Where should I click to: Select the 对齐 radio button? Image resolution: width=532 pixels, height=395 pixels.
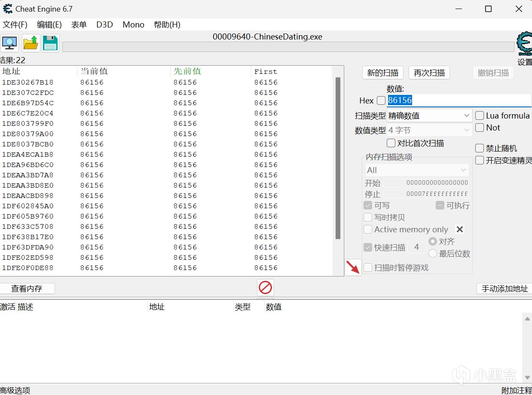[x=433, y=241]
